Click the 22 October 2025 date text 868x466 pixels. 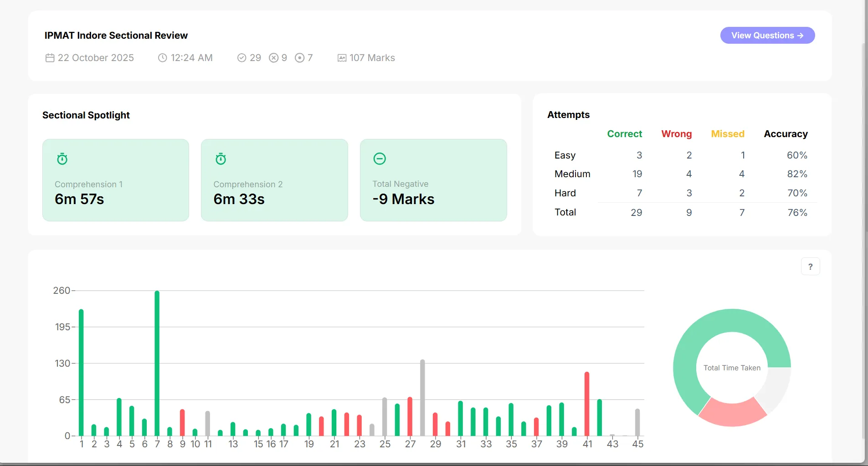(x=96, y=58)
